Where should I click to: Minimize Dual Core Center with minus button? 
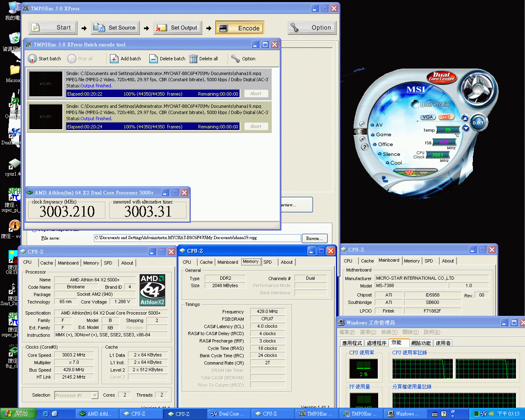362,124
